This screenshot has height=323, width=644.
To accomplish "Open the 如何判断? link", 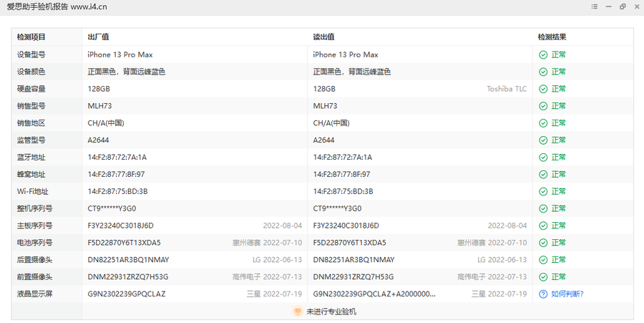I will [x=567, y=294].
